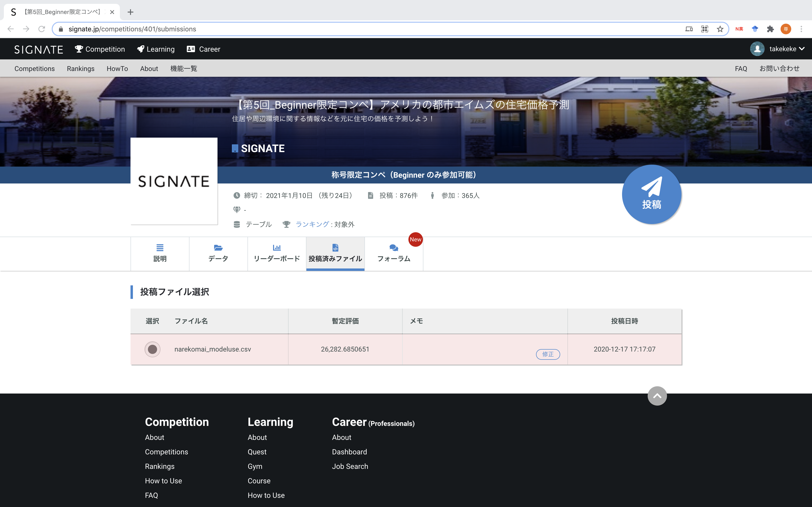This screenshot has height=507, width=812.
Task: Open the Learning menu in the top navigation
Action: coord(156,49)
